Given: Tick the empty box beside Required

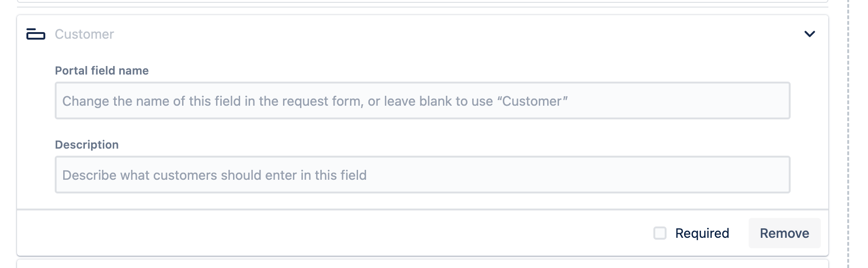Looking at the screenshot, I should (659, 233).
